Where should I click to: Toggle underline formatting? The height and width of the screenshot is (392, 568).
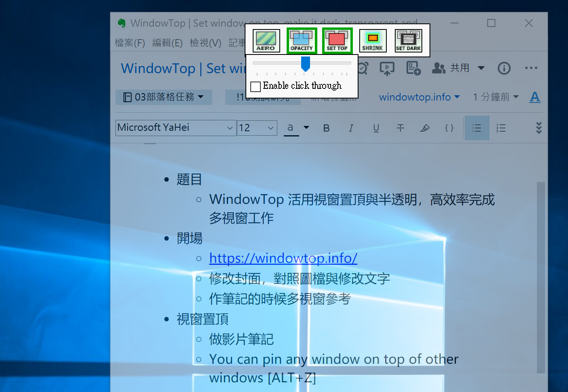pos(376,128)
